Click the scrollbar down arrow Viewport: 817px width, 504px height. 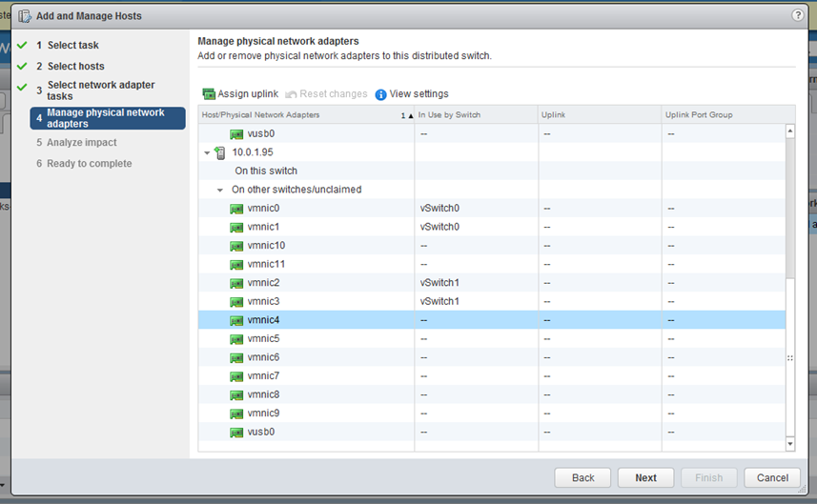790,444
